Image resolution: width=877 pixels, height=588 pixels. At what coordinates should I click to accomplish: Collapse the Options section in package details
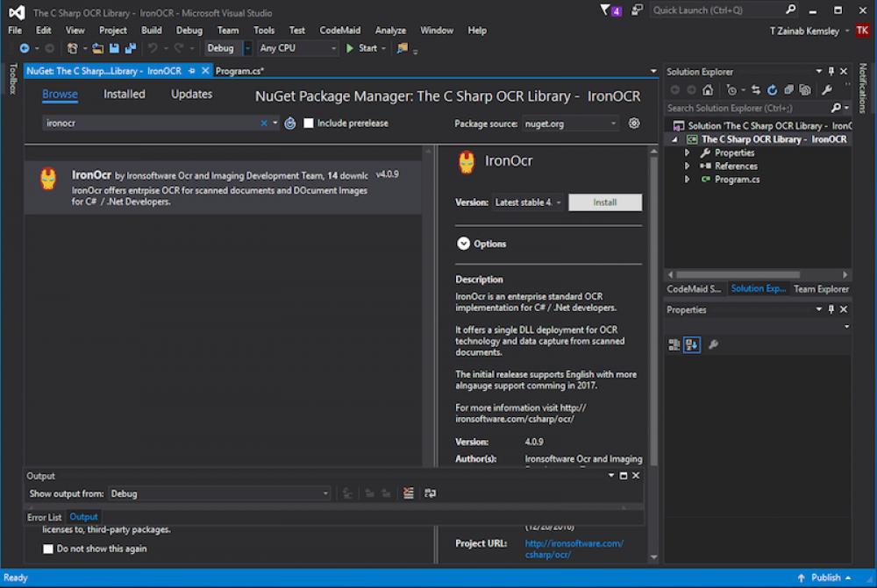[464, 244]
